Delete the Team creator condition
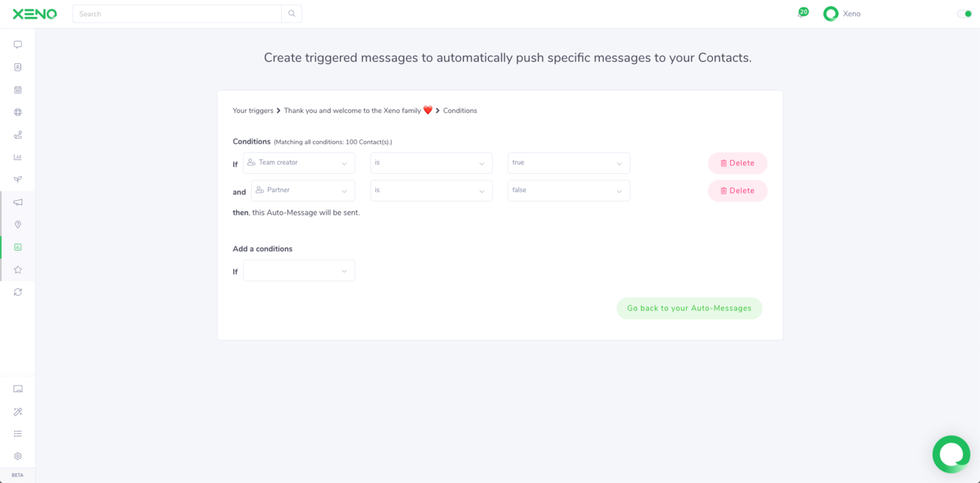The width and height of the screenshot is (980, 483). 737,163
